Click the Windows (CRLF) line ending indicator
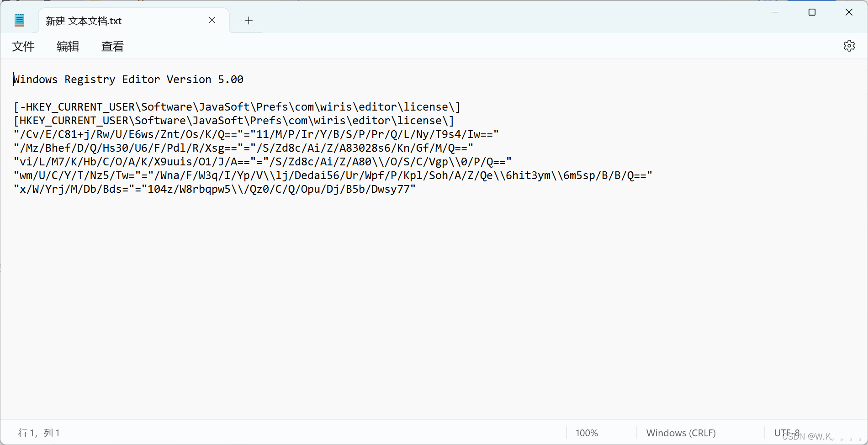 681,433
